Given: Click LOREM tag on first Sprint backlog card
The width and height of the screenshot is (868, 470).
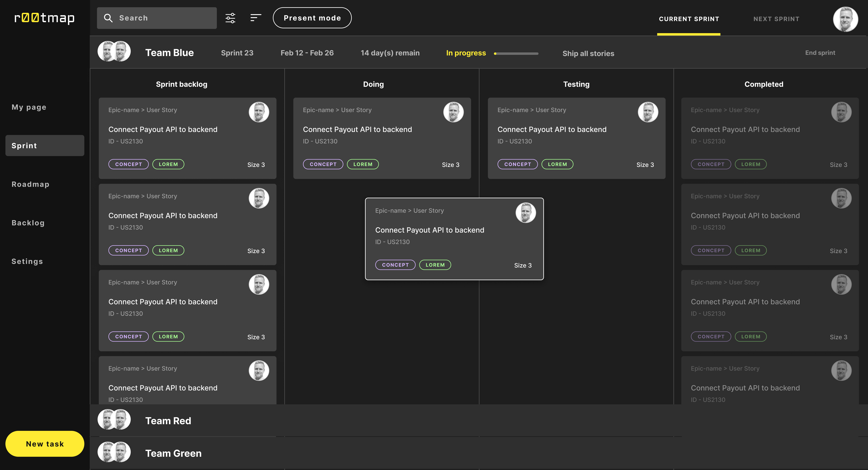Looking at the screenshot, I should click(168, 164).
